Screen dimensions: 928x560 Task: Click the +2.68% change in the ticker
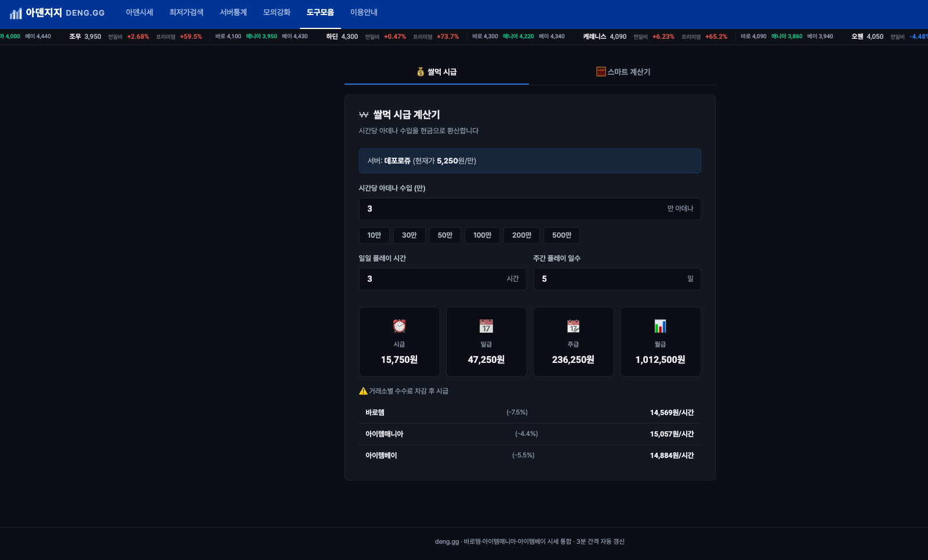(x=138, y=37)
